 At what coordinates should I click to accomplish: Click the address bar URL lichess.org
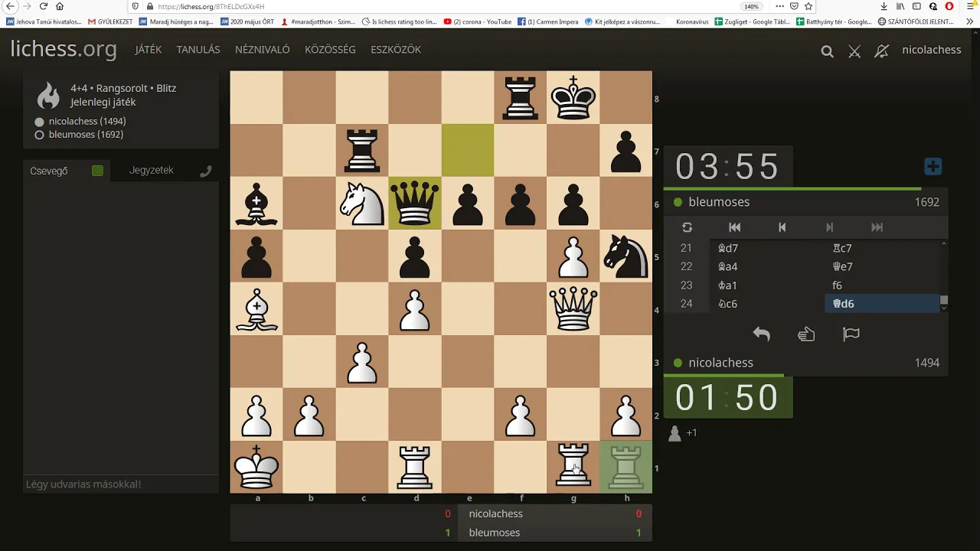211,6
